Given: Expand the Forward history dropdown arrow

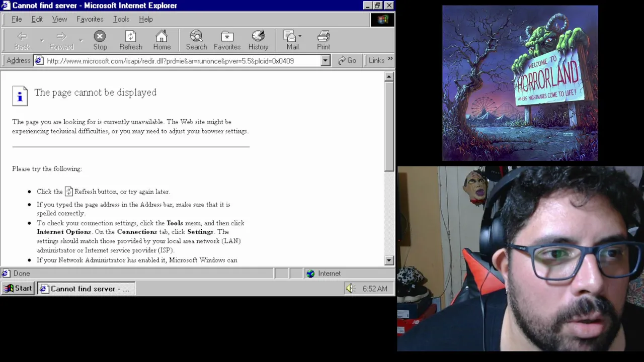Looking at the screenshot, I should click(x=80, y=41).
